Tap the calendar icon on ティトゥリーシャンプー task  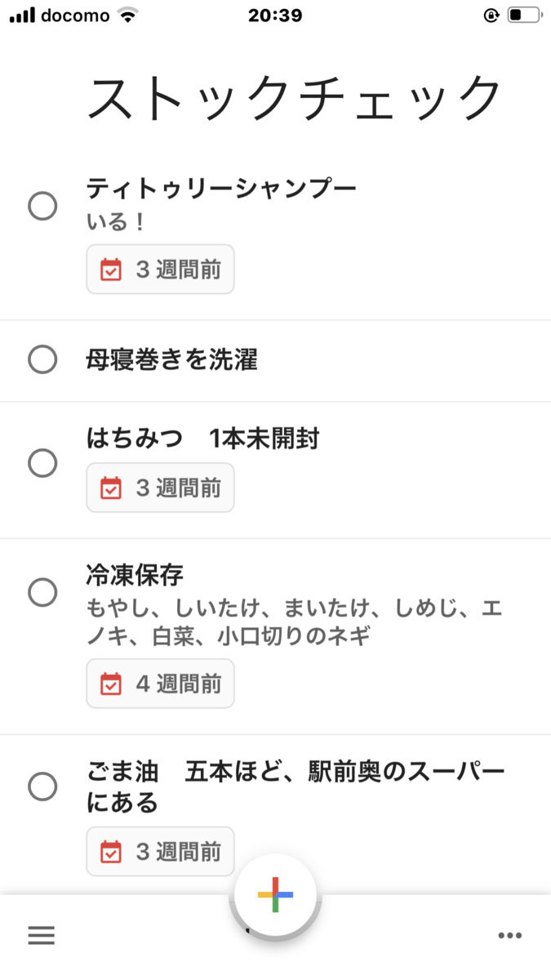110,269
